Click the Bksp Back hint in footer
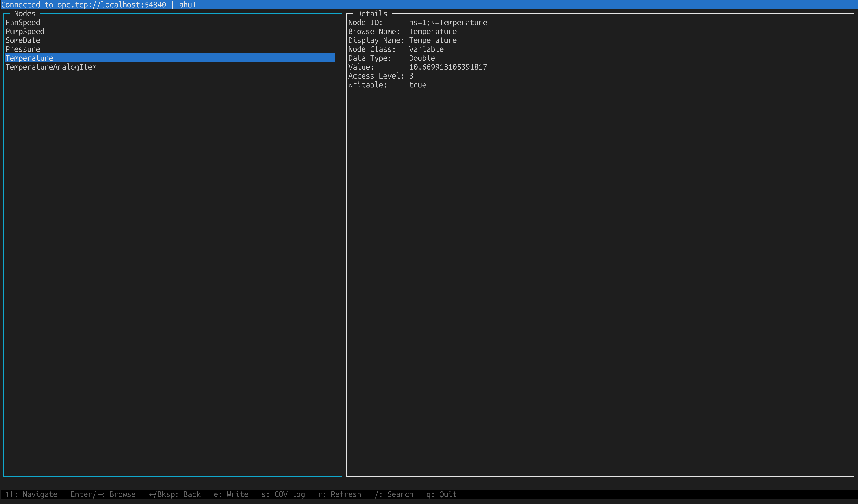The height and width of the screenshot is (504, 858). [x=175, y=494]
